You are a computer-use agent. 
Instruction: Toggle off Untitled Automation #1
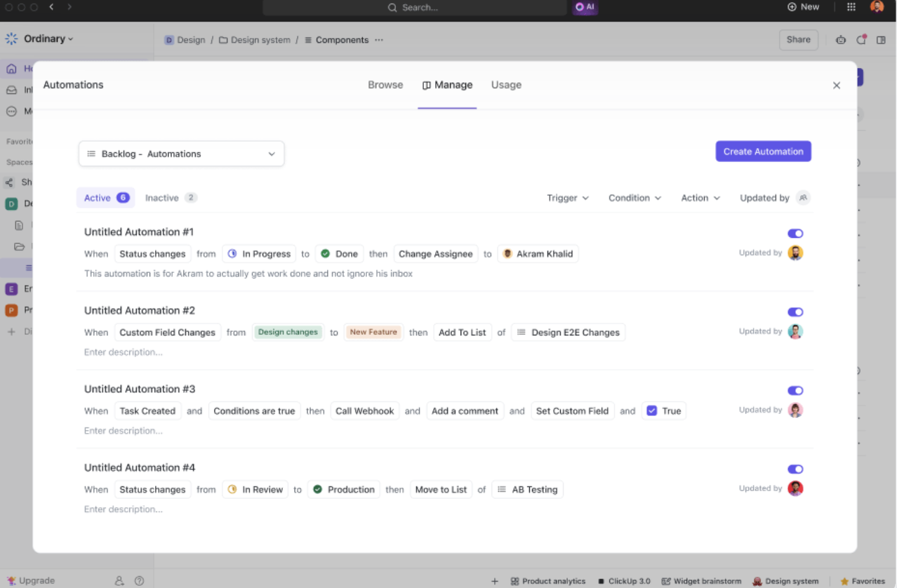(x=795, y=234)
